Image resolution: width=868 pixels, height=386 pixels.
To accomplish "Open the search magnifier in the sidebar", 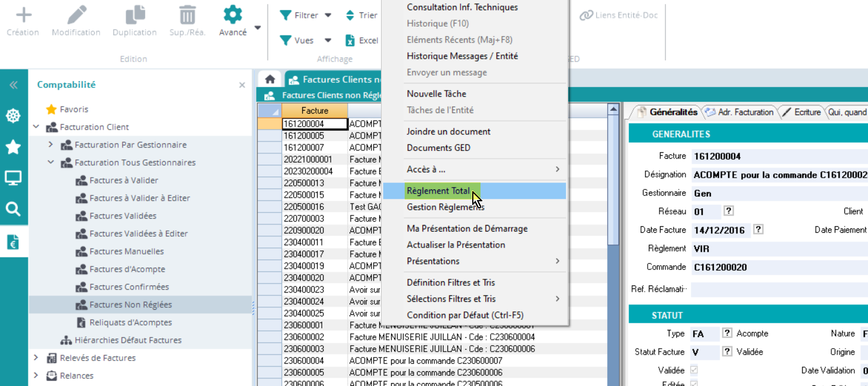I will click(13, 208).
